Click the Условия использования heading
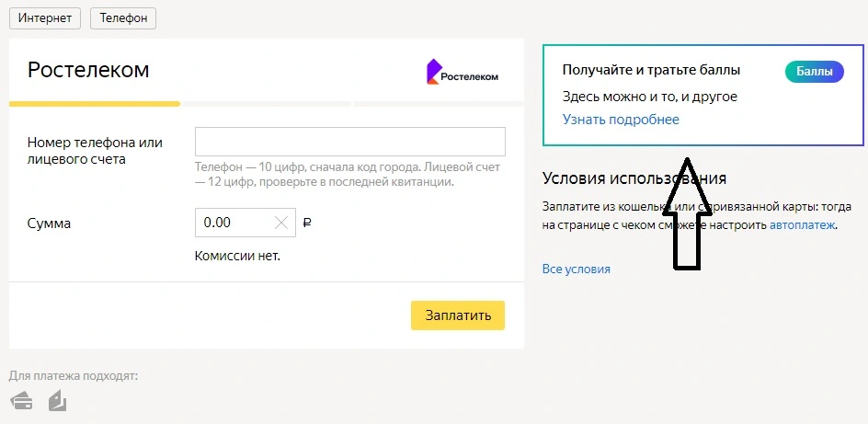This screenshot has width=868, height=424. pos(634,178)
